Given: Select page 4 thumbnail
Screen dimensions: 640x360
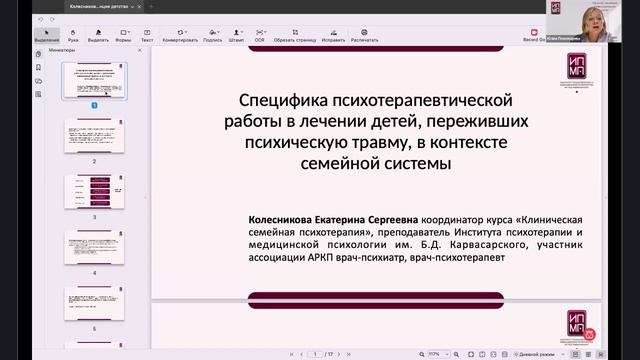Looking at the screenshot, I should pos(94,247).
